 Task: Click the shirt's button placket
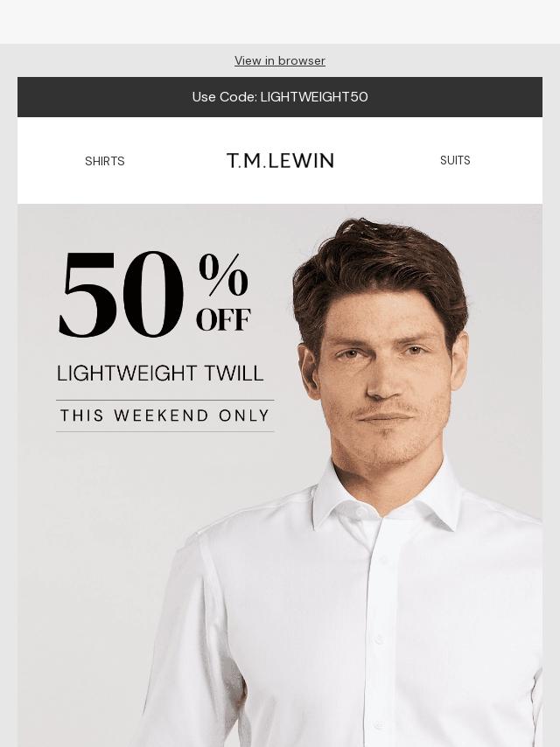pyautogui.click(x=381, y=633)
